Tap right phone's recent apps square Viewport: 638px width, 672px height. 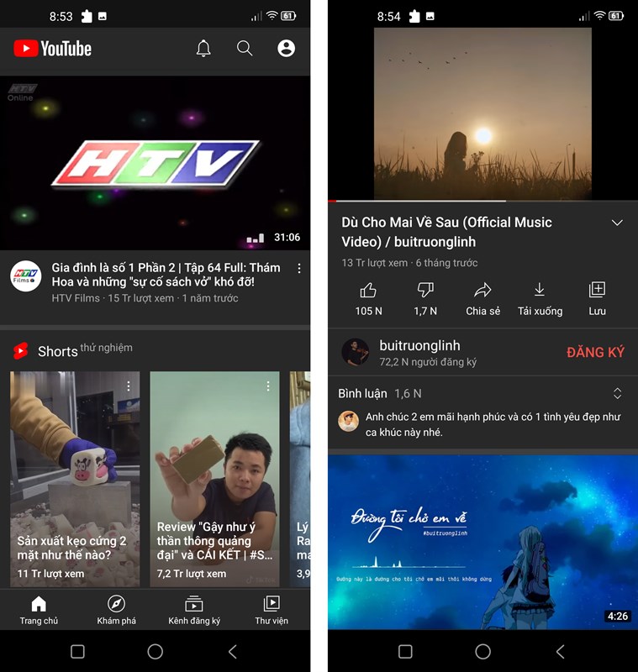(405, 652)
